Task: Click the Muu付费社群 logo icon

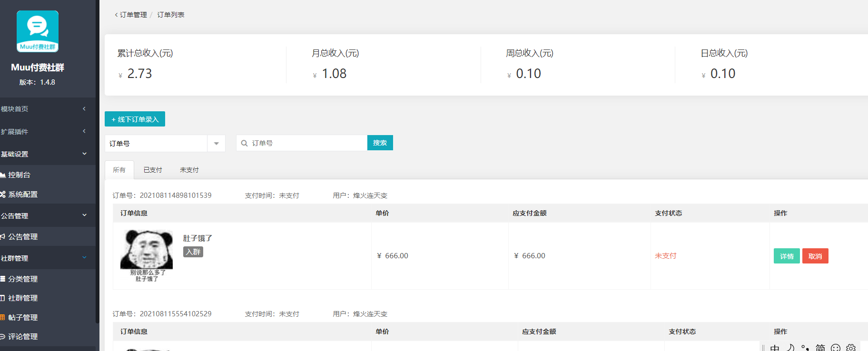Action: (x=38, y=31)
